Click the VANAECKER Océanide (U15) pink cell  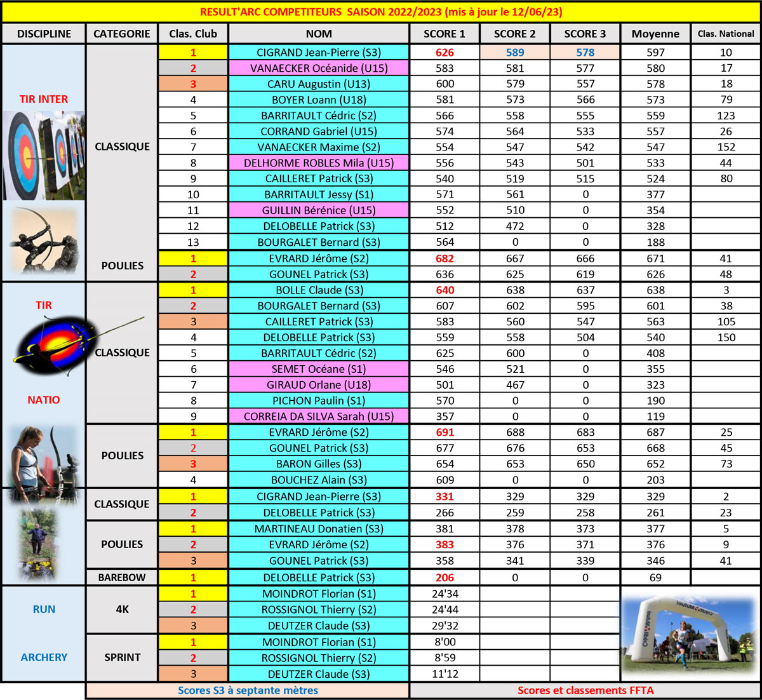point(319,68)
